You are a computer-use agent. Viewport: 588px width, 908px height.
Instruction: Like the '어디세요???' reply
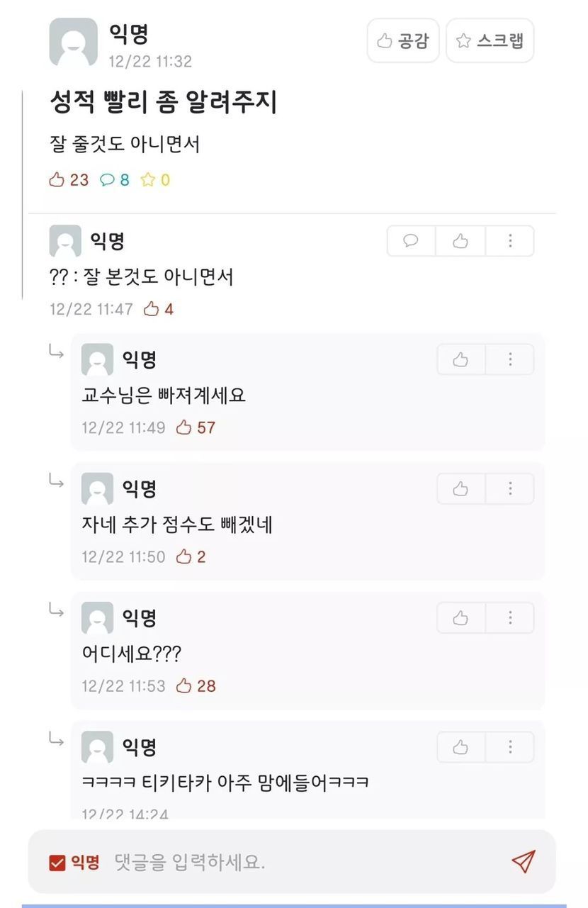coord(460,618)
